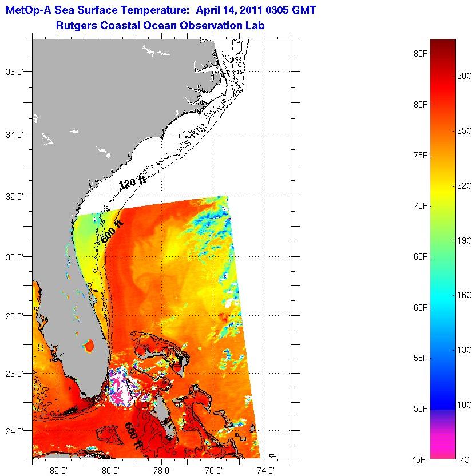Click the 10C colorbar label
472x476 pixels.
[465, 405]
